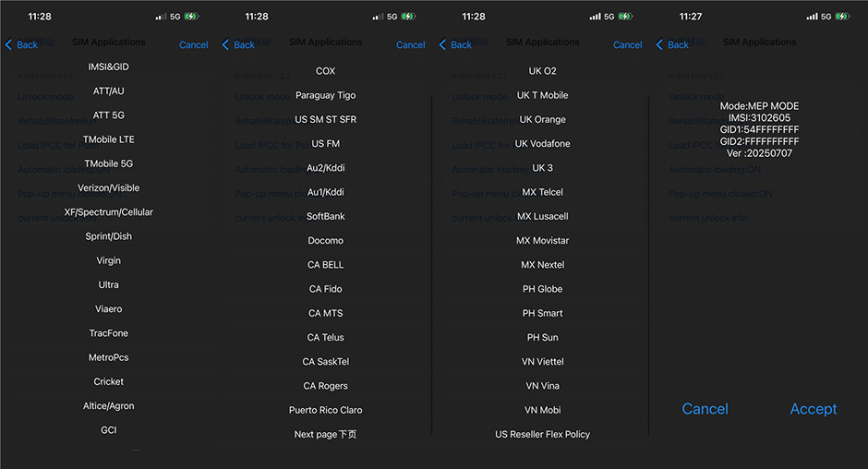
Task: Choose CA Telus carrier
Action: (325, 338)
